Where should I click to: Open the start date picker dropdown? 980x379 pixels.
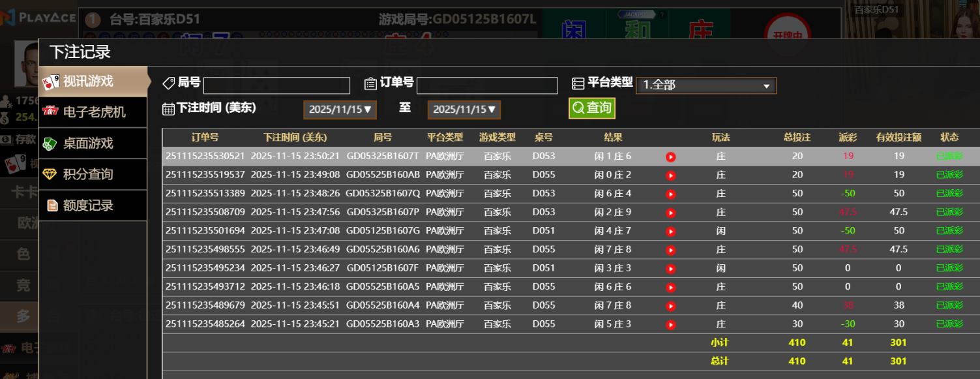[x=340, y=110]
